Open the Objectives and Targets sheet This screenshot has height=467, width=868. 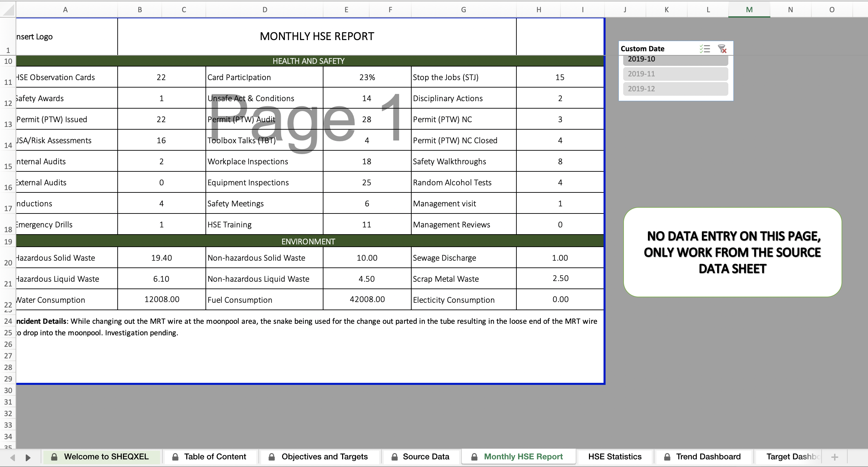324,456
